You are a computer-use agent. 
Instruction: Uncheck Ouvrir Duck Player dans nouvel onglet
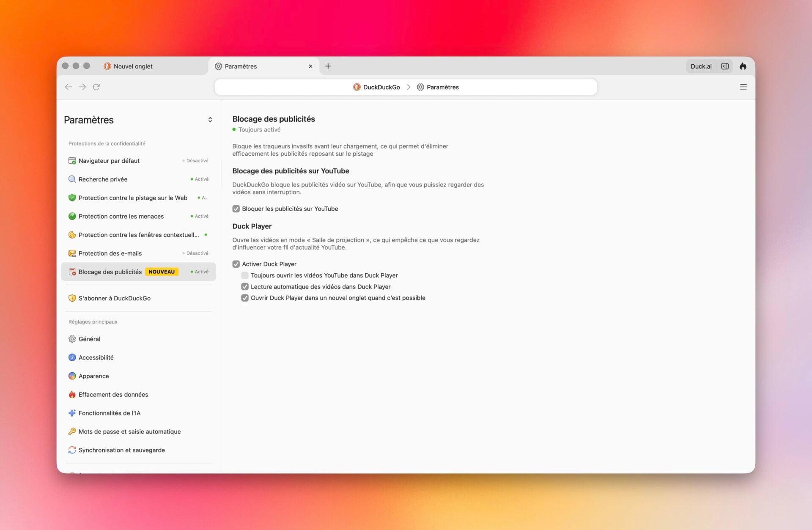click(x=245, y=298)
